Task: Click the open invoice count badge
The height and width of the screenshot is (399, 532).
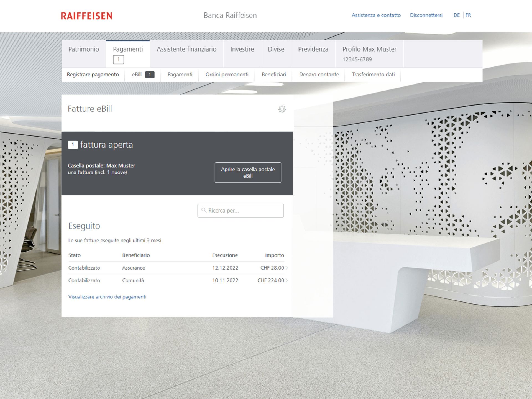Action: 73,145
